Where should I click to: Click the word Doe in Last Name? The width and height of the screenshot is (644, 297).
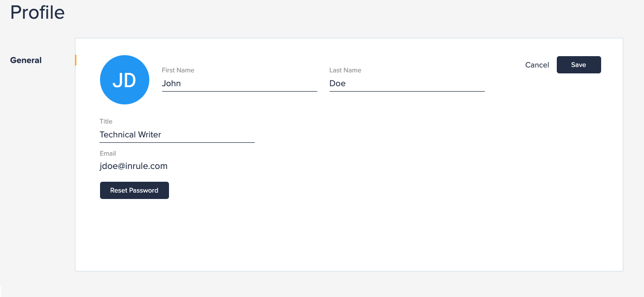point(338,84)
